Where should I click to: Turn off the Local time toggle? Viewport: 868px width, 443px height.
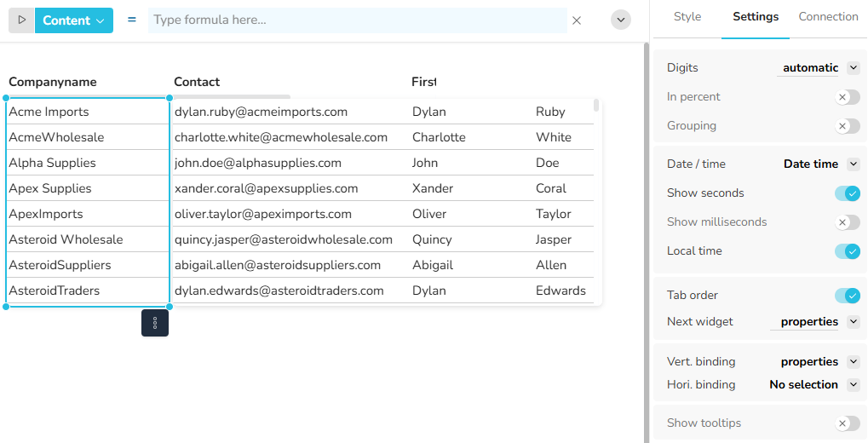[x=847, y=251]
